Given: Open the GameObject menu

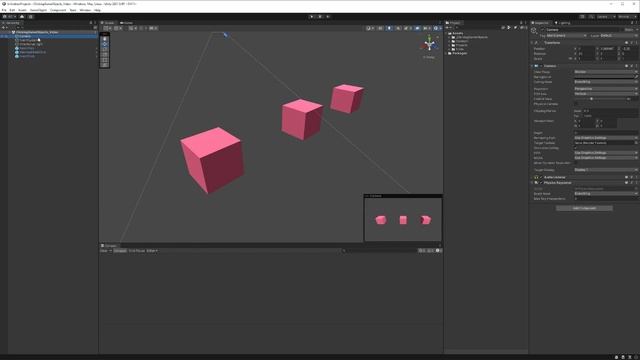Looking at the screenshot, I should point(38,10).
